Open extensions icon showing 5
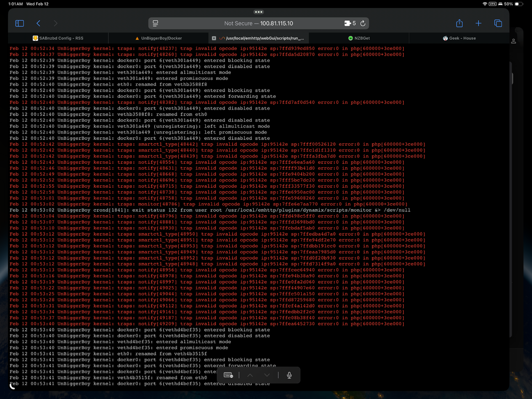This screenshot has width=532, height=399. (x=350, y=23)
